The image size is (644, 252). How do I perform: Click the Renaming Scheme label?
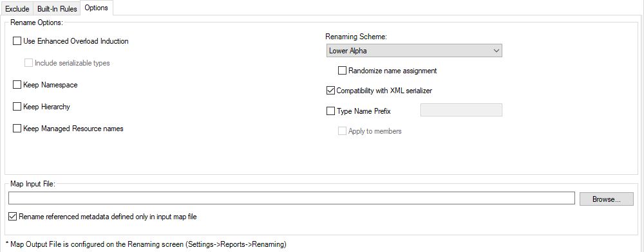[x=357, y=37]
